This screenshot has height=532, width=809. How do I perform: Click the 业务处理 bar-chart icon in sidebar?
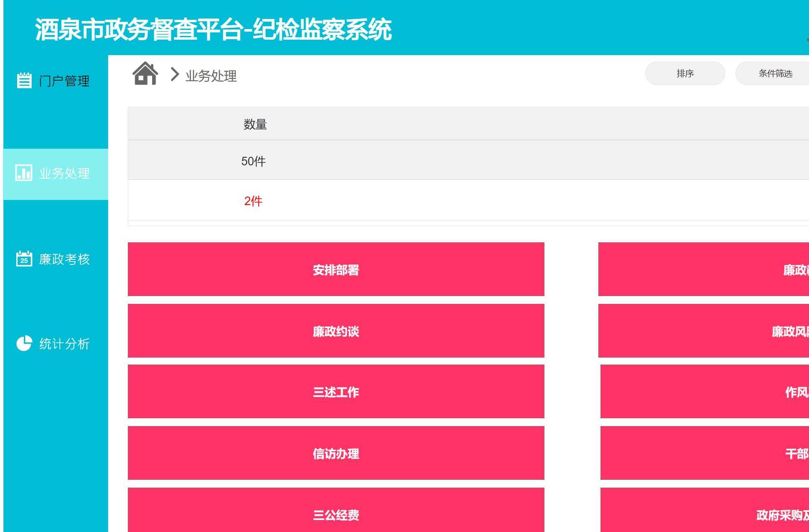(x=24, y=173)
